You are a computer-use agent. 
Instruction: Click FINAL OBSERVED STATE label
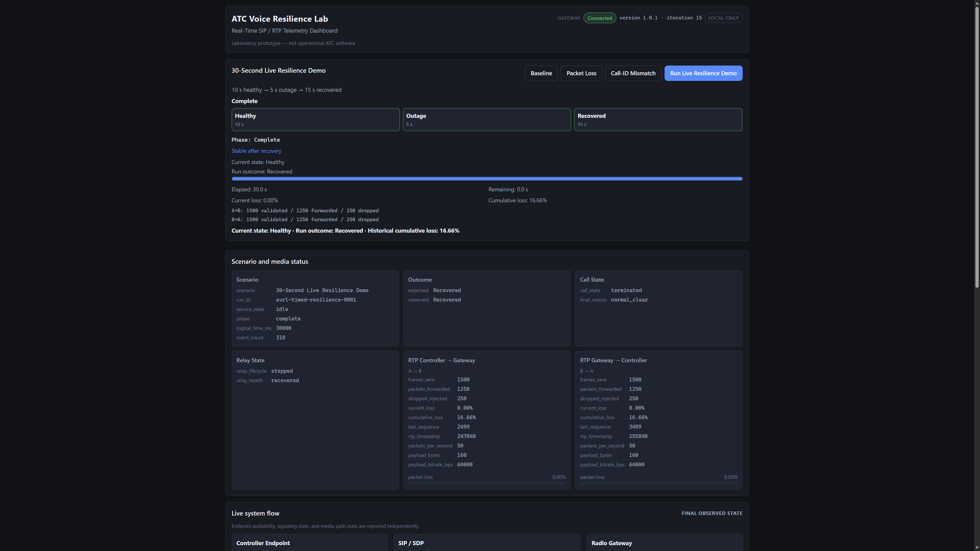712,513
